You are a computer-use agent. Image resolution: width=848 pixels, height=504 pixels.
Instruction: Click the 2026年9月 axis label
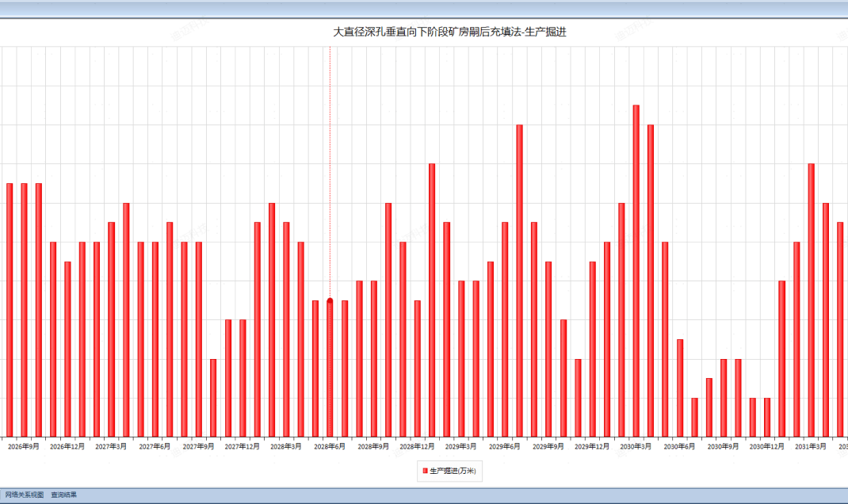(x=24, y=447)
